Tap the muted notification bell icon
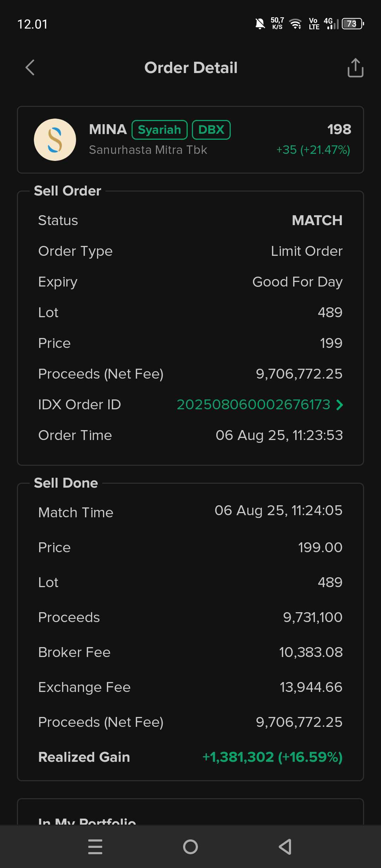381x868 pixels. pyautogui.click(x=260, y=24)
